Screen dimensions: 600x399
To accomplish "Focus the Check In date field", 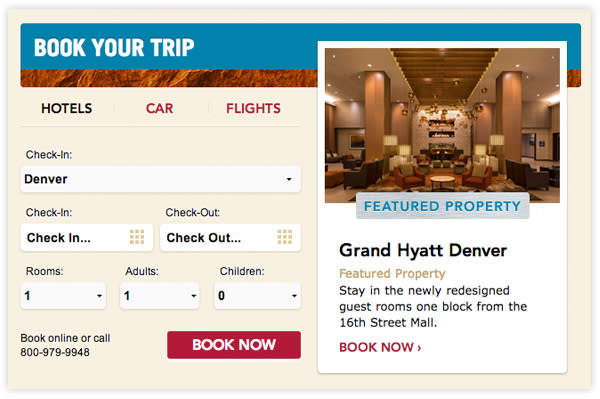I will [87, 238].
